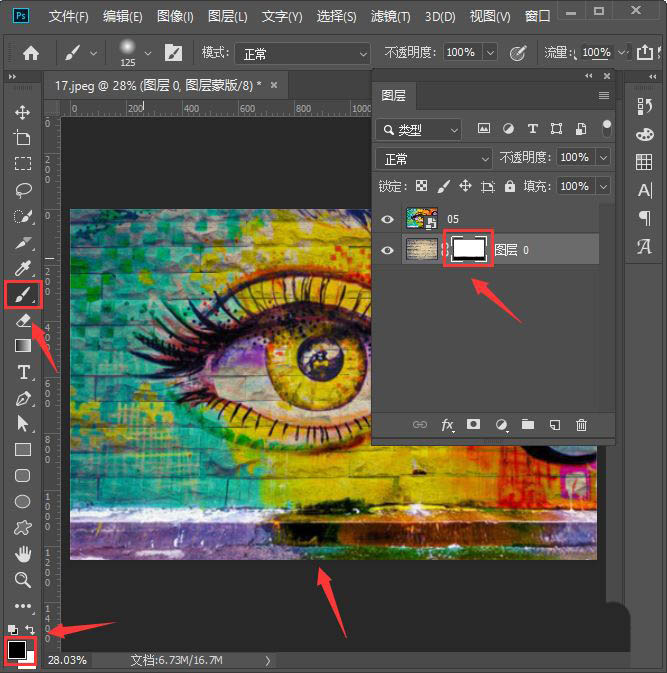Open the Paragraph panel icon
Image resolution: width=667 pixels, height=673 pixels.
coord(645,218)
